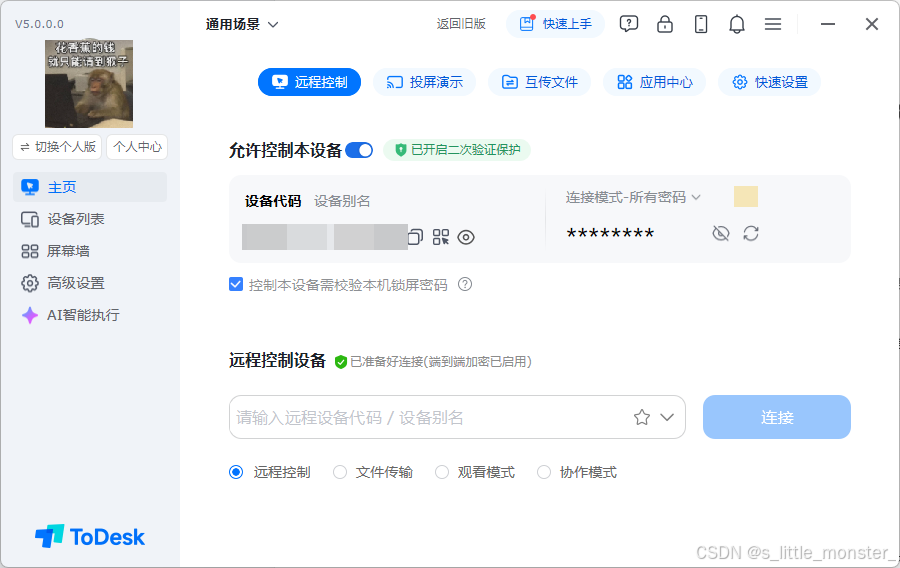Copy the device code with copy icon

pos(416,236)
